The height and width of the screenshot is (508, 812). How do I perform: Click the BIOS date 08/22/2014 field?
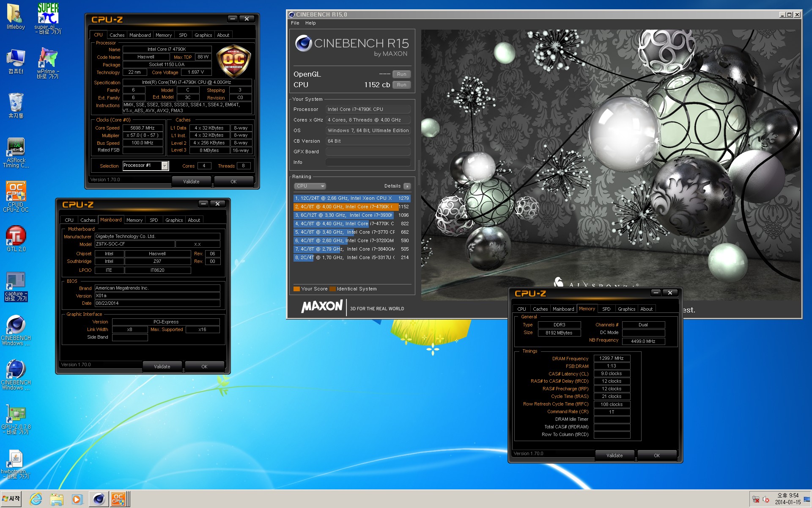157,303
